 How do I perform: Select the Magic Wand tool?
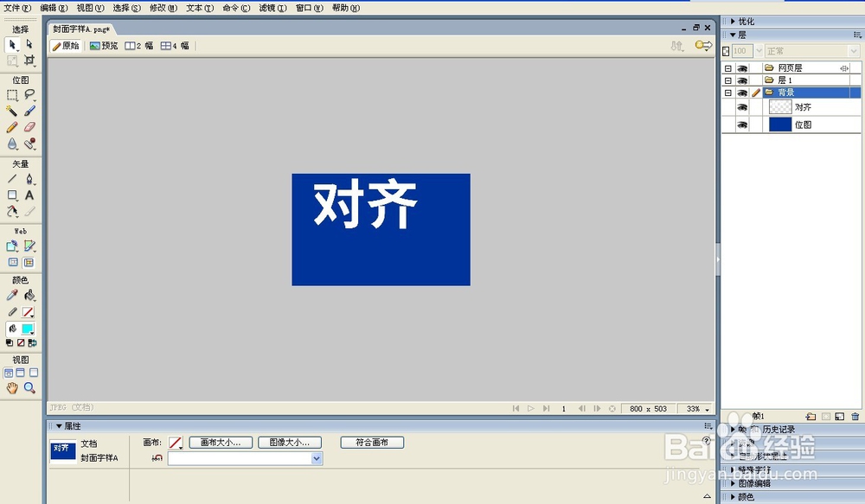click(12, 111)
